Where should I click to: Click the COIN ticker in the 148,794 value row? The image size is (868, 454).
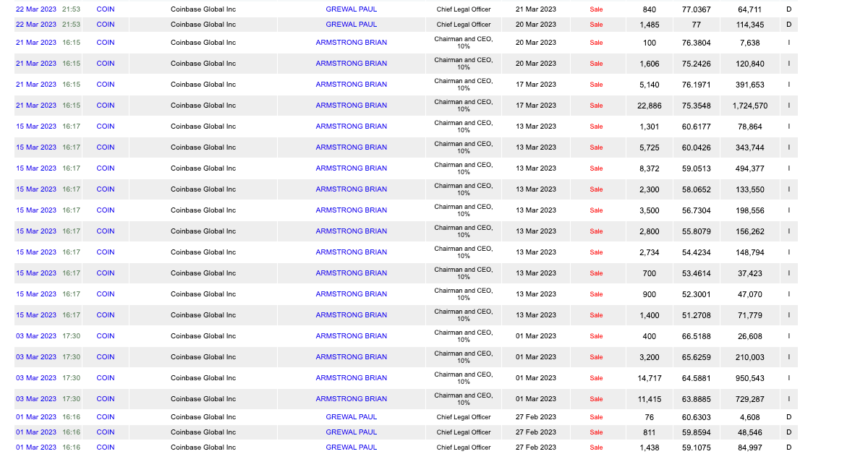[x=106, y=252]
